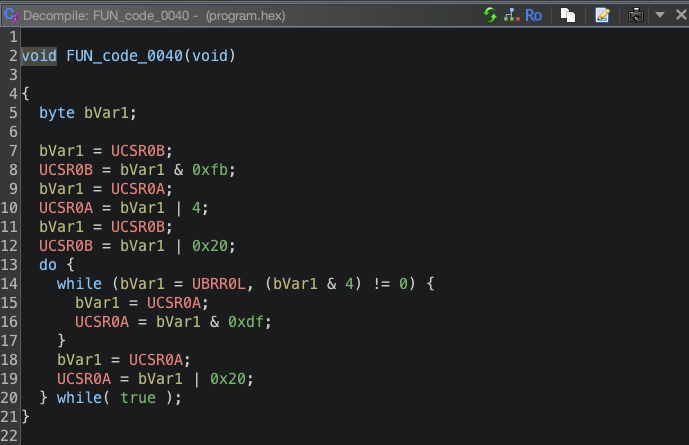Click UCSR0B on line 11
Image resolution: width=689 pixels, height=445 pixels.
point(138,227)
